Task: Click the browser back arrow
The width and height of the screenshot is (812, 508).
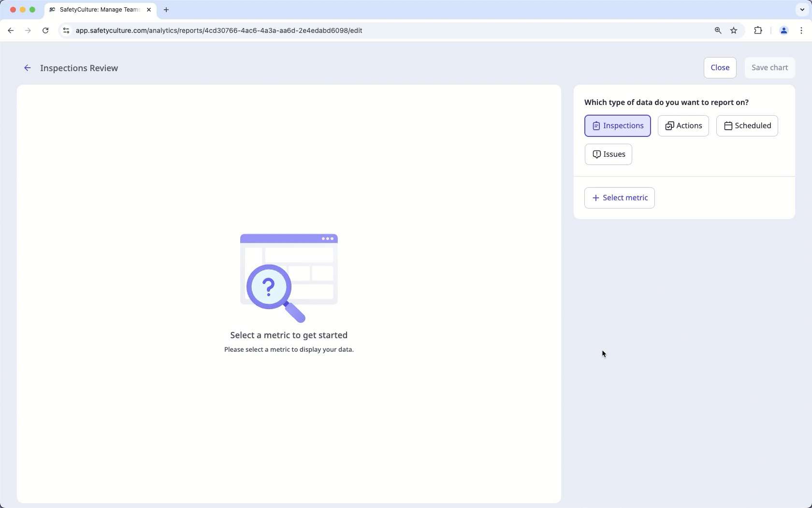Action: coord(11,30)
